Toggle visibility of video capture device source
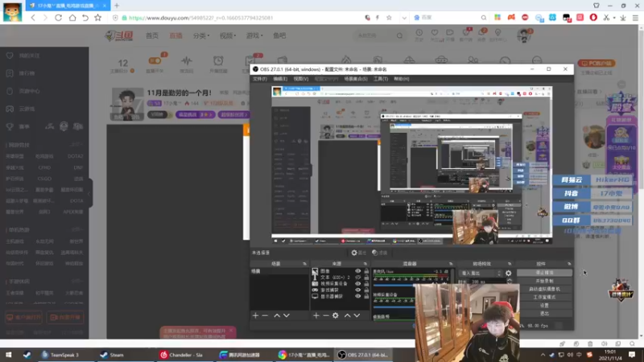 (357, 284)
